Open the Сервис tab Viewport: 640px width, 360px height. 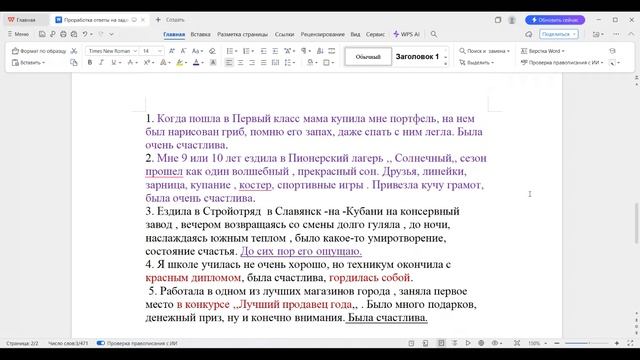coord(376,34)
